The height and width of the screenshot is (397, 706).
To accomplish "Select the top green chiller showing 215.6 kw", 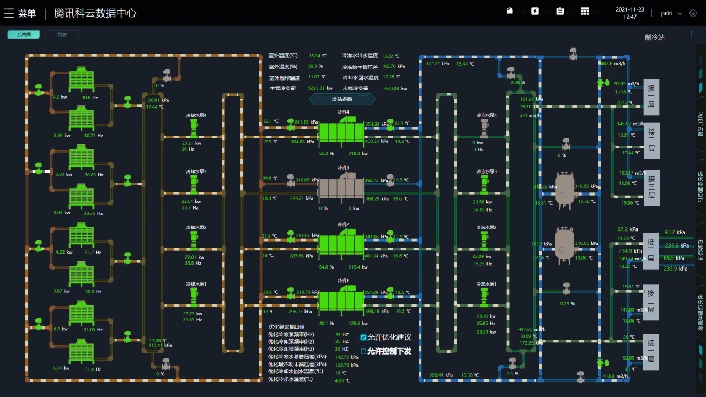I will pos(341,131).
